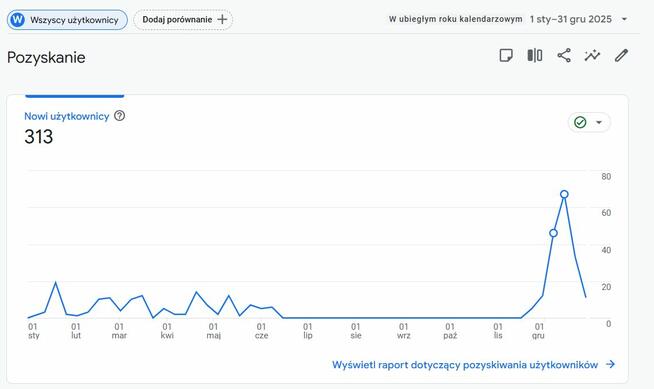Click the 01 cze axis label
The image size is (654, 389).
tap(262, 331)
